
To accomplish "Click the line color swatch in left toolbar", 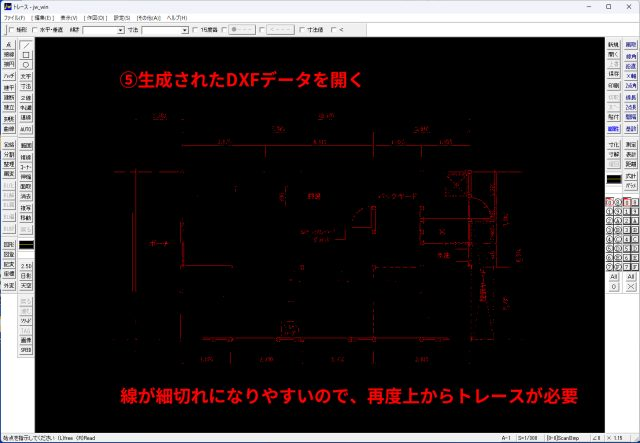I will coord(26,243).
